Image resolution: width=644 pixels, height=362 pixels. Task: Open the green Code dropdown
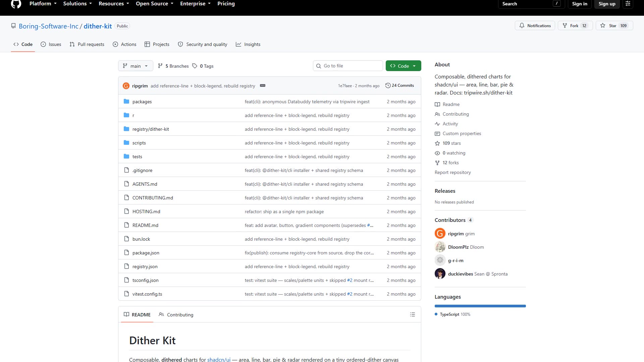[403, 66]
